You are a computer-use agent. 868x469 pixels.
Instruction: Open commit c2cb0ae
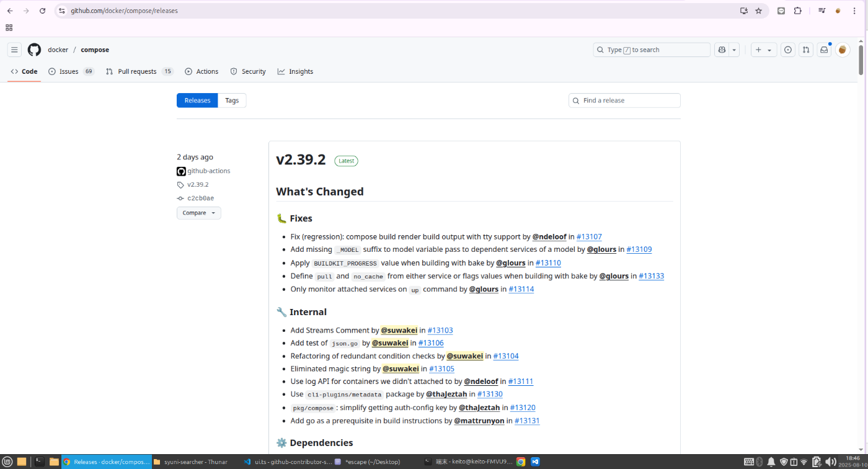click(x=200, y=199)
